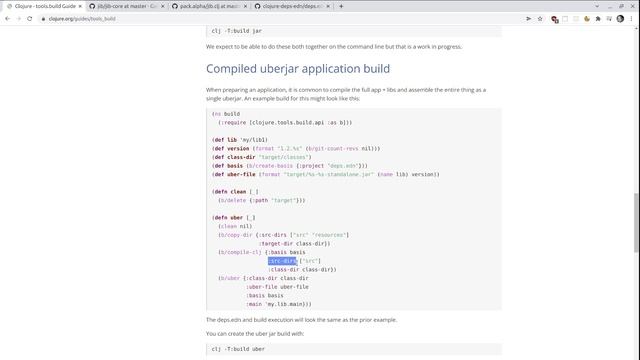Viewport: 640px width, 360px height.
Task: Select the Clojure tools.build Guide tab
Action: click(44, 6)
